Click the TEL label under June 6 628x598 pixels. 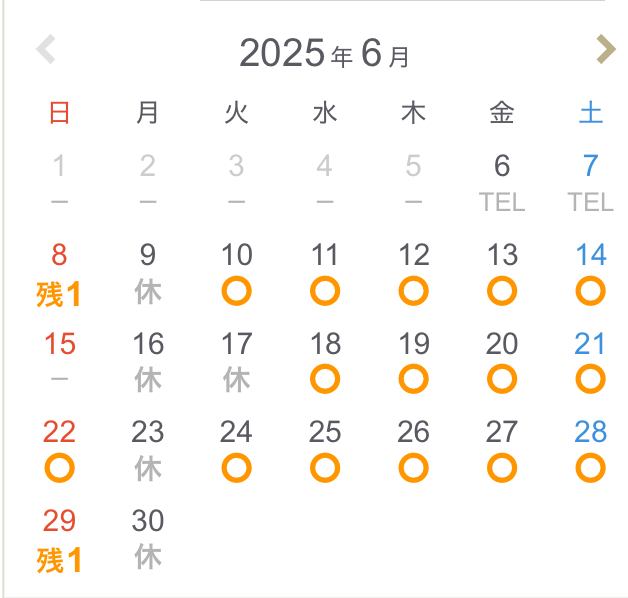[502, 201]
